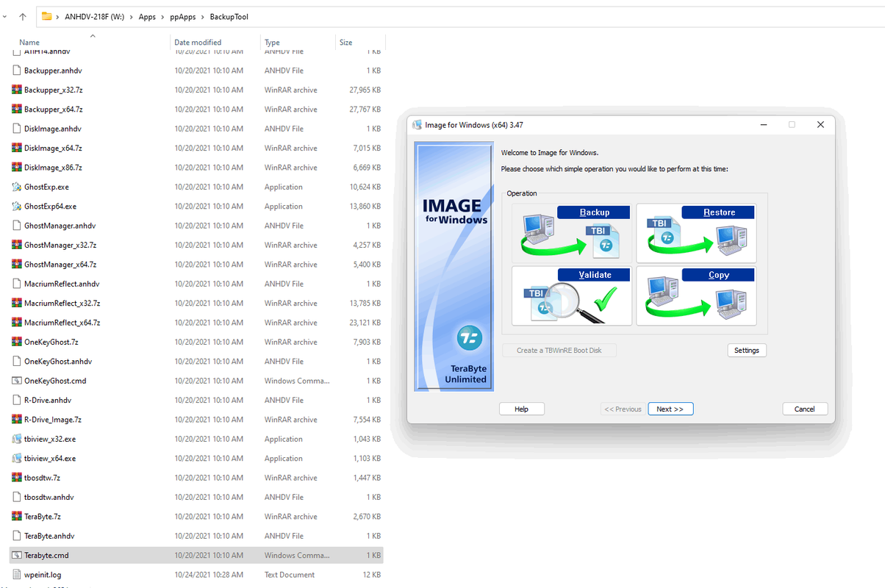Click the DiskImage_x64.7z archive icon
This screenshot has width=885, height=588.
pyautogui.click(x=17, y=148)
